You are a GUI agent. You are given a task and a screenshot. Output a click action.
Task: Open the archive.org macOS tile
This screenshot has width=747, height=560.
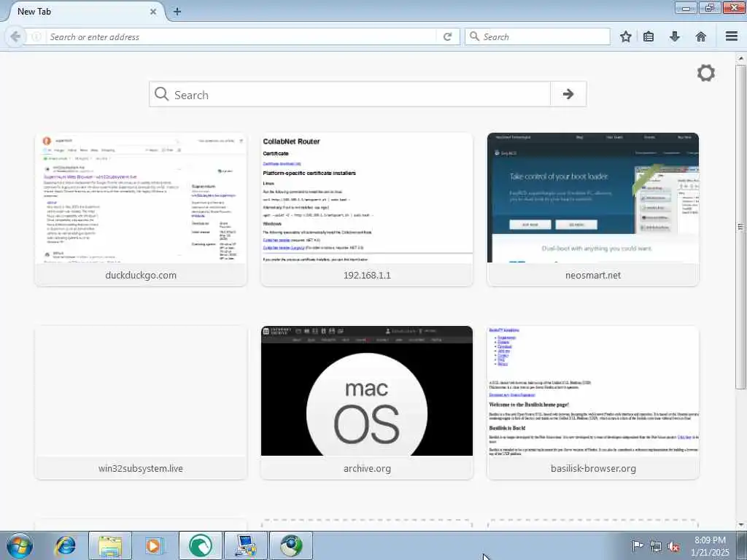[x=367, y=402]
